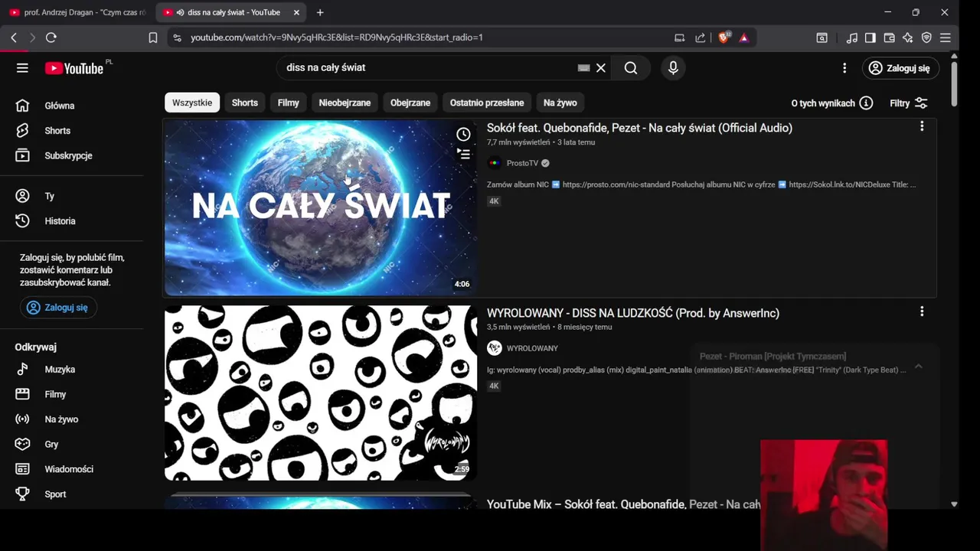Open the Leo AI sparkle icon
The image size is (980, 551).
pos(908,37)
